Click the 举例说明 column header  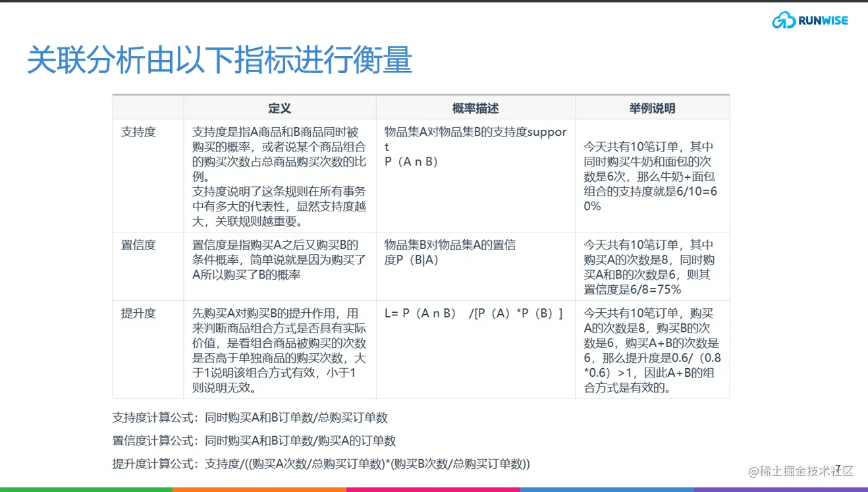(x=653, y=108)
